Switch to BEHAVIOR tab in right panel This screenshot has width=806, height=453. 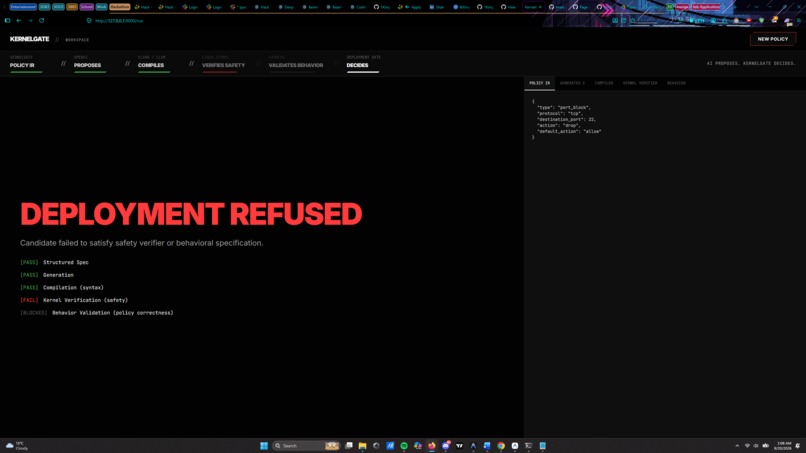pos(676,83)
